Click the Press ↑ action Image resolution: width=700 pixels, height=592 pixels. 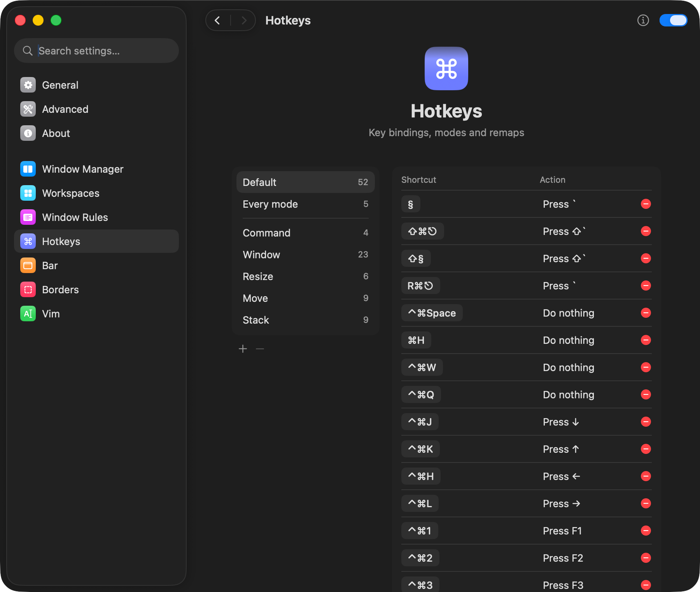561,449
